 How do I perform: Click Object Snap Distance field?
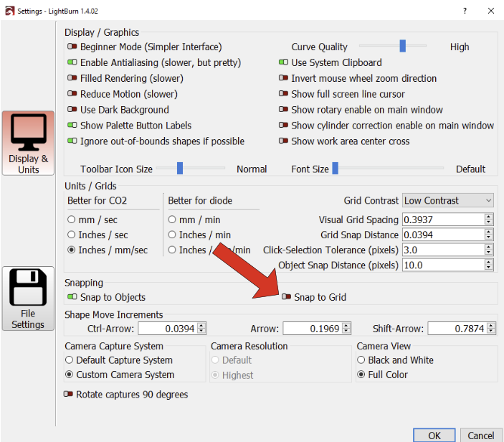pos(443,265)
